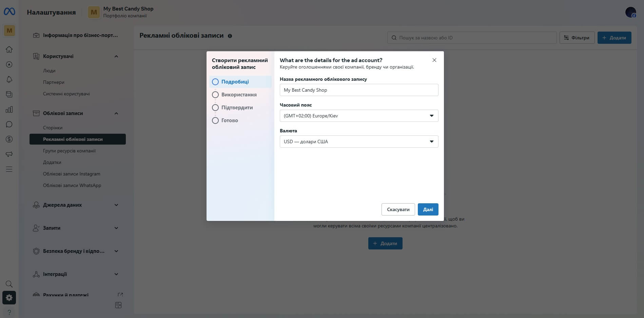The image size is (644, 318).
Task: Open the Часовий пояс timezone dropdown
Action: click(359, 116)
